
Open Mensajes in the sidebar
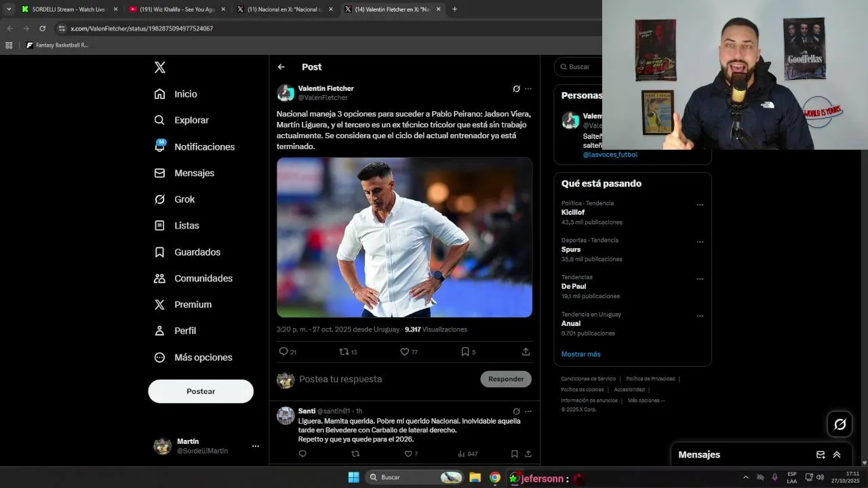click(x=184, y=173)
